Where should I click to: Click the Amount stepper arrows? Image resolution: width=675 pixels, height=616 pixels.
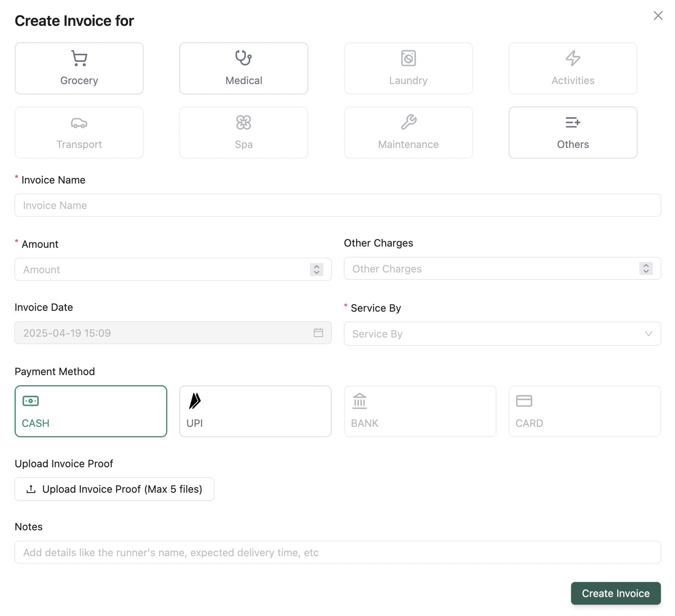click(x=316, y=270)
